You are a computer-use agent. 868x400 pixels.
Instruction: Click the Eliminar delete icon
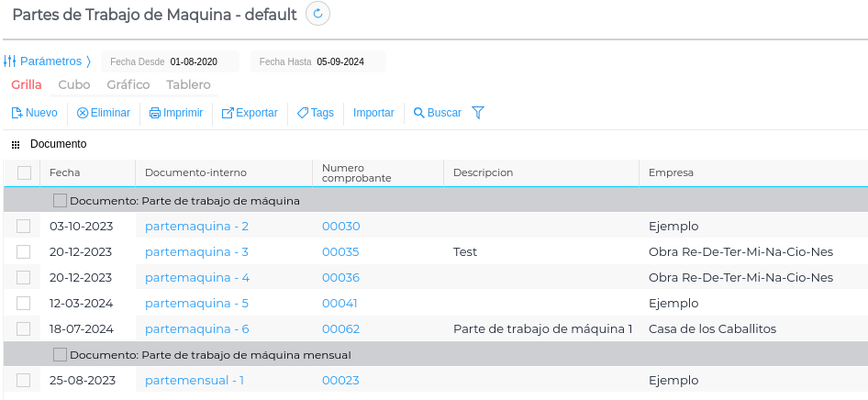pos(82,113)
